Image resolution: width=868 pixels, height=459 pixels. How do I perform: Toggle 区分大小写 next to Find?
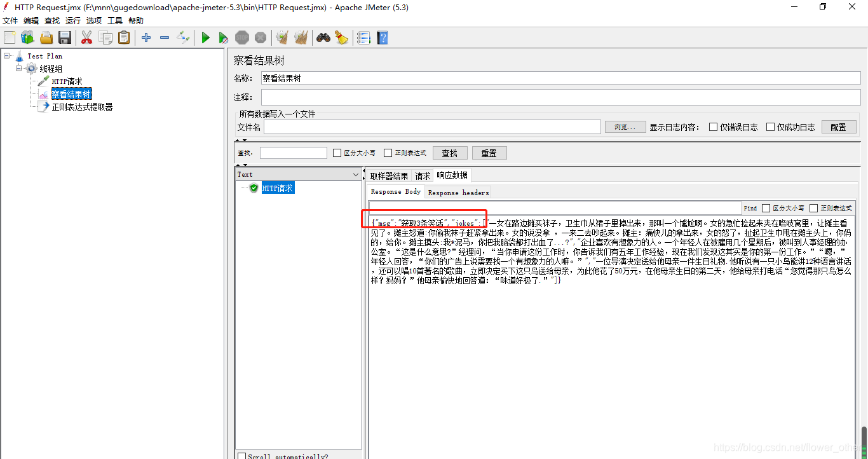click(x=766, y=208)
